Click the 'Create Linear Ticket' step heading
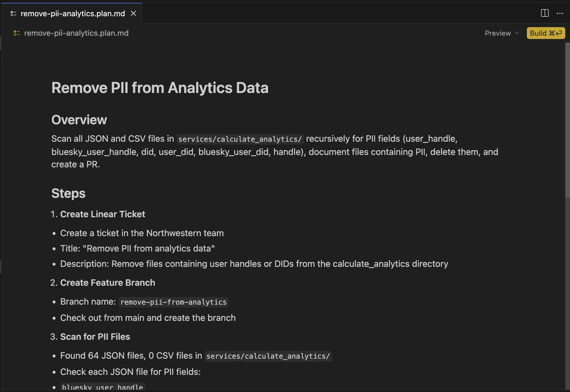The width and height of the screenshot is (570, 392). tap(102, 214)
